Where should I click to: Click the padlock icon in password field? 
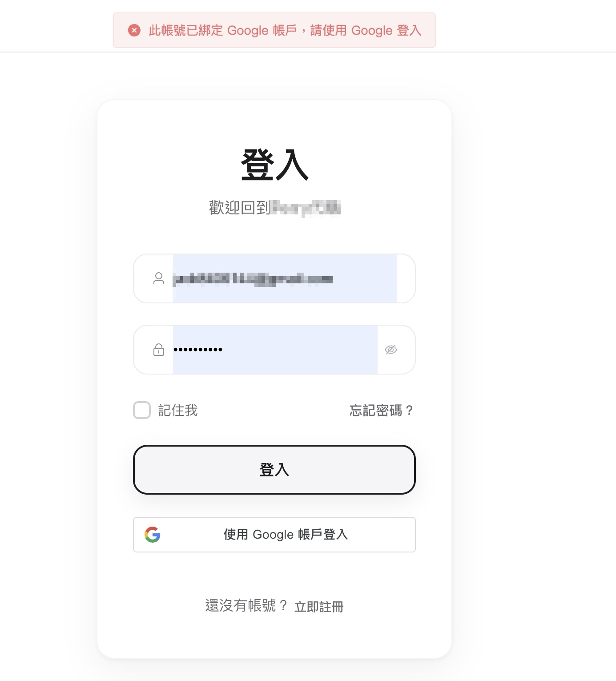(159, 350)
